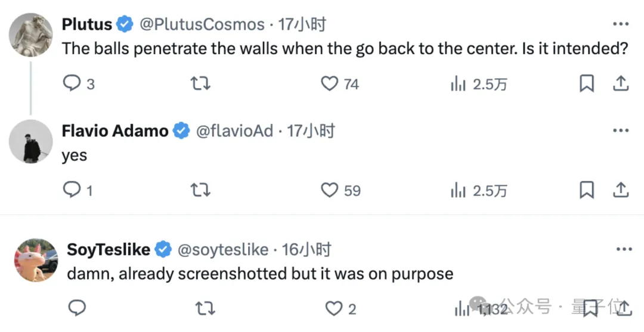The height and width of the screenshot is (332, 644).
Task: Open the Flavio Adamo display name
Action: (115, 131)
